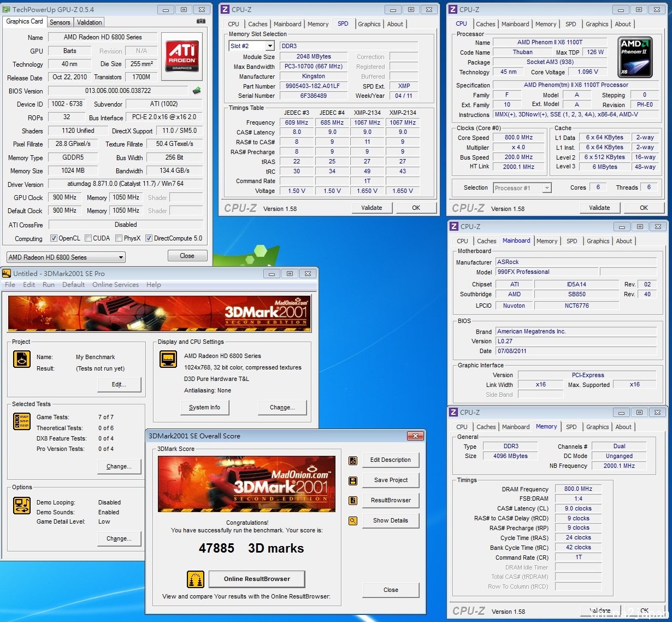Click OK in the CPU-Z CPU window
This screenshot has width=672, height=622.
click(644, 208)
